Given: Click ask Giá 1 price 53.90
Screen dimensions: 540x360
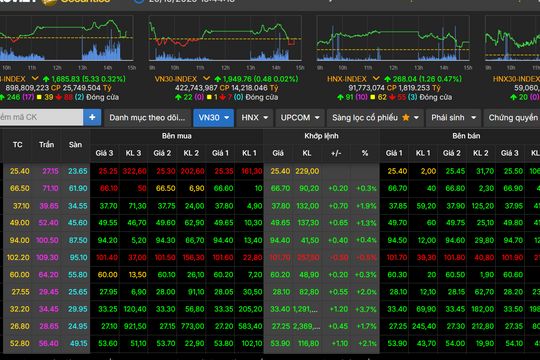Looking at the screenshot, I should pos(397,343).
